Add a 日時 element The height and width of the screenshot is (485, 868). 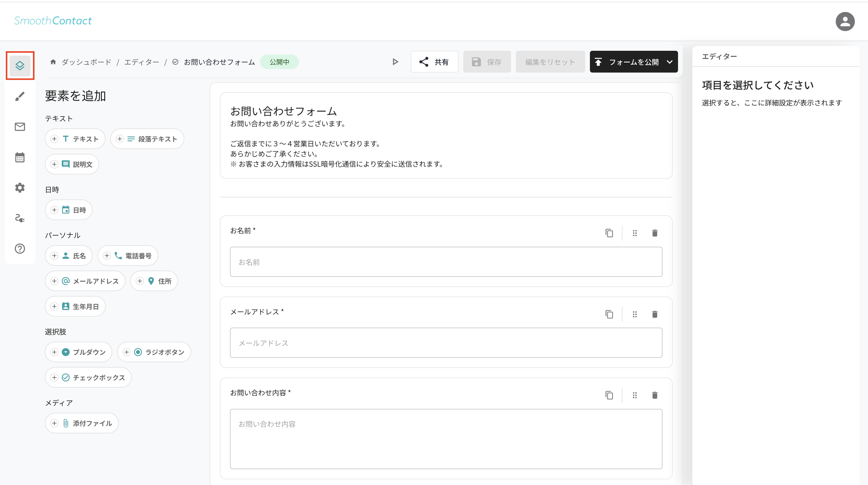pos(68,210)
